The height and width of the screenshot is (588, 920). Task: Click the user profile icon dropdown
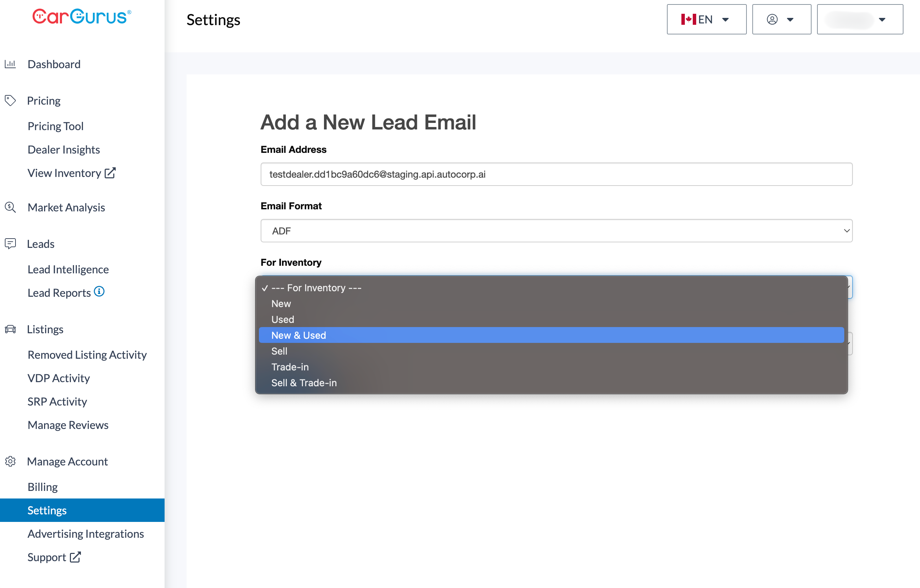(x=781, y=19)
